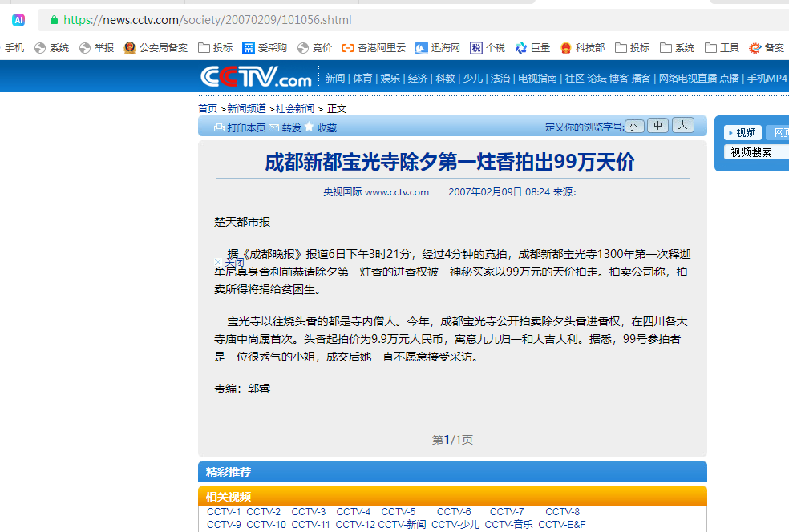The height and width of the screenshot is (532, 789).
Task: Open 体育 in the CCTV navigation bar
Action: coord(362,78)
